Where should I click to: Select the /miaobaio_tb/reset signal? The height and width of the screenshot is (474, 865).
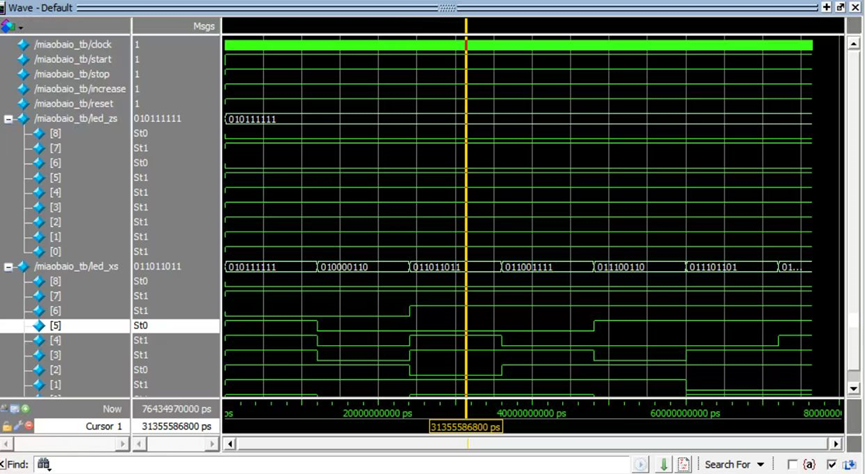coord(72,104)
